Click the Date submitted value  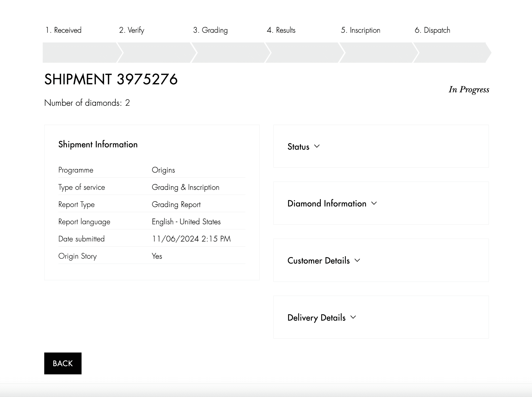click(191, 239)
